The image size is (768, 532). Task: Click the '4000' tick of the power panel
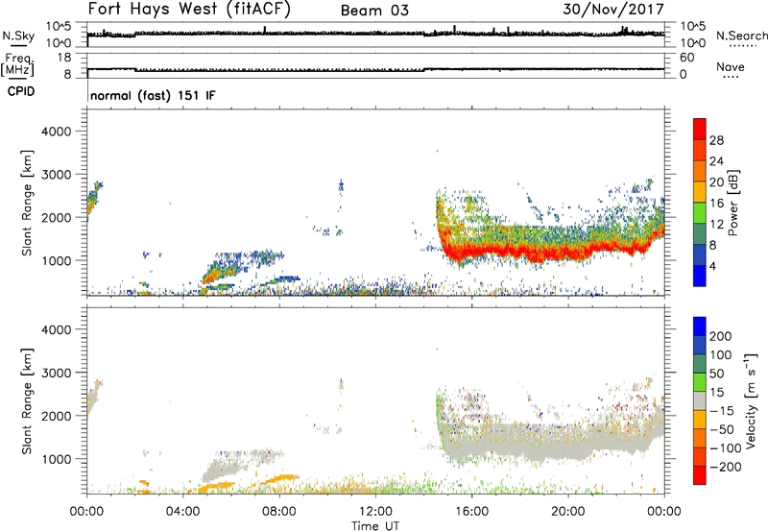(57, 132)
